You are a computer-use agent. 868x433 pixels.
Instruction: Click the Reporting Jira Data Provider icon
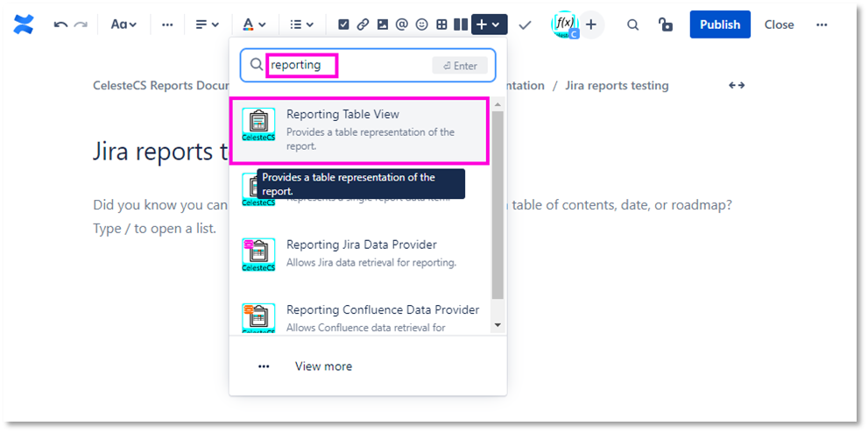(x=258, y=255)
